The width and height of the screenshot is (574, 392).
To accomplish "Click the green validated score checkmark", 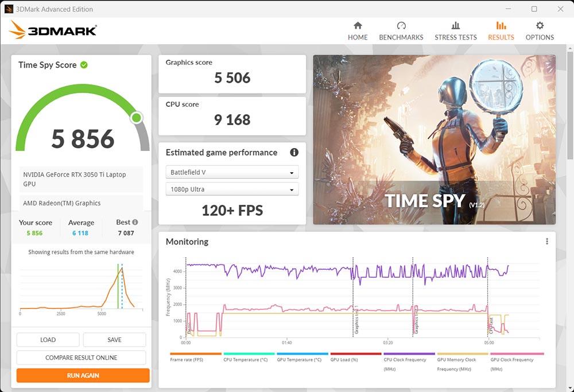I will [x=84, y=65].
